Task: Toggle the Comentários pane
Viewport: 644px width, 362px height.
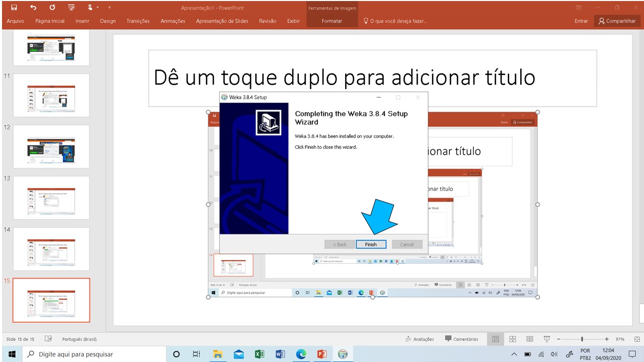Action: pyautogui.click(x=461, y=339)
